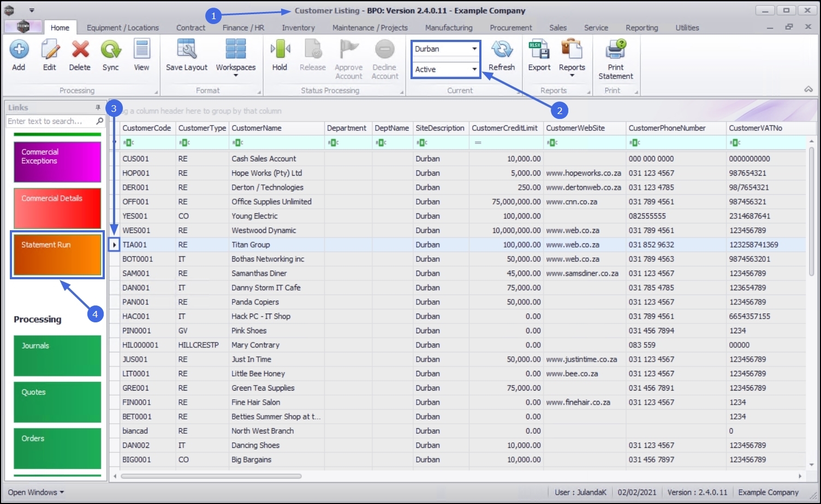Open the Journals tile
This screenshot has width=821, height=504.
coord(57,356)
